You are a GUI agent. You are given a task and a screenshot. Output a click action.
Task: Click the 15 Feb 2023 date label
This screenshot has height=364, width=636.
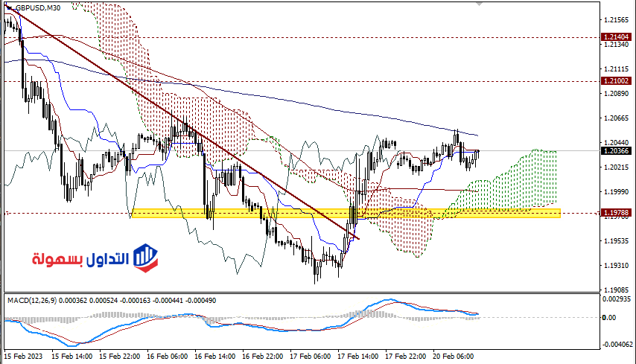coord(22,357)
